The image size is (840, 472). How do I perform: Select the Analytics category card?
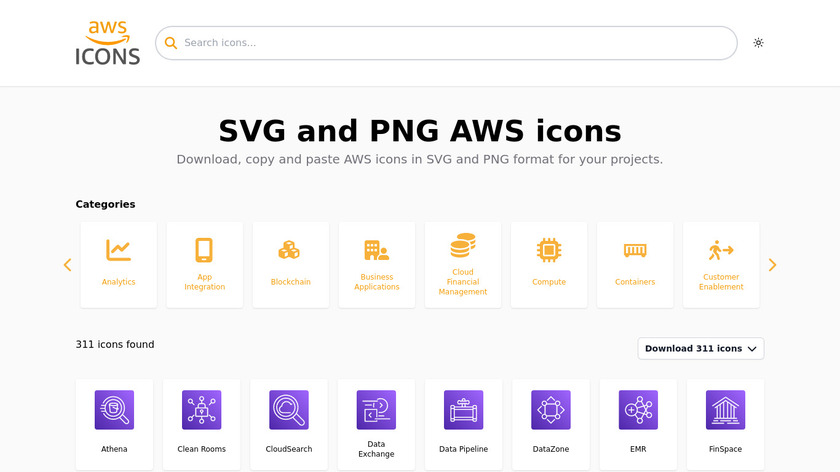pos(119,265)
